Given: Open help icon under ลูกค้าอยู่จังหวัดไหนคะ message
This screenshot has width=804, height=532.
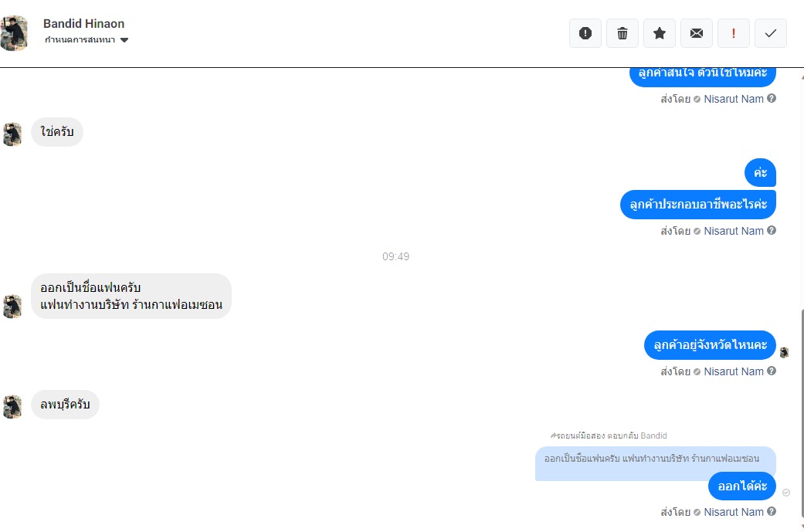Looking at the screenshot, I should [772, 371].
